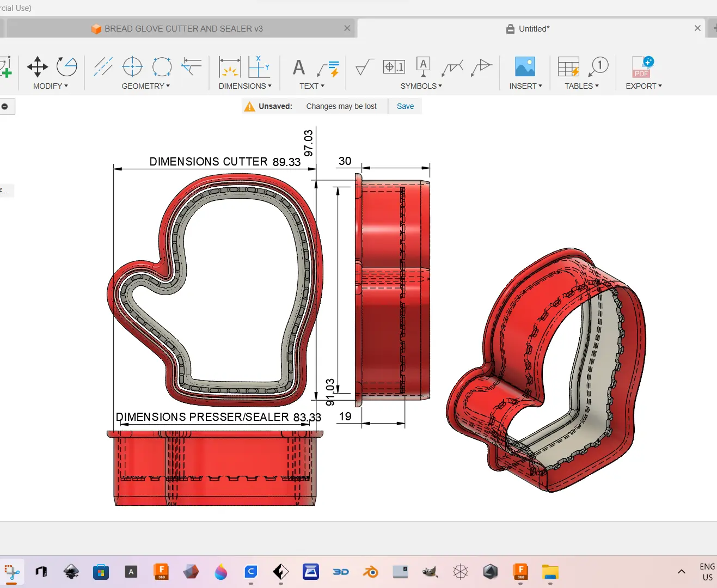Screen dimensions: 717x588
Task: Select the isometric shaded glove cutter view
Action: [x=546, y=370]
